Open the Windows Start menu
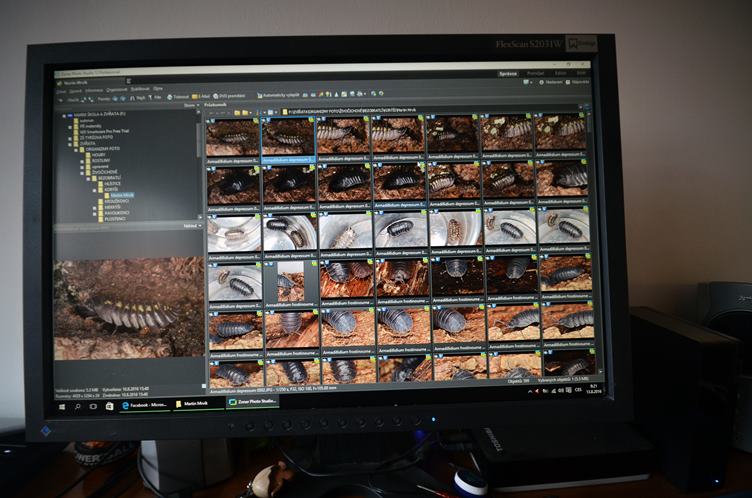 click(x=62, y=406)
